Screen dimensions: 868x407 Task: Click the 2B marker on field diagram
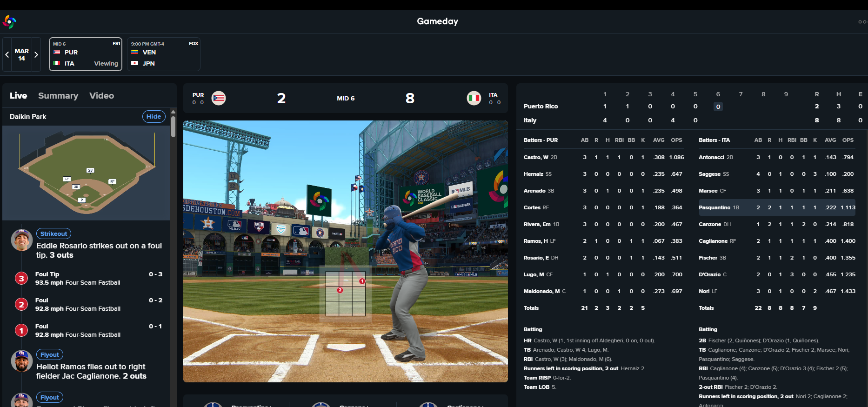click(90, 170)
